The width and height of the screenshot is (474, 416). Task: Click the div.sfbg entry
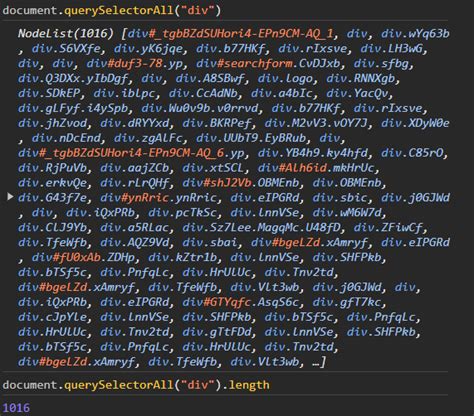pos(381,63)
